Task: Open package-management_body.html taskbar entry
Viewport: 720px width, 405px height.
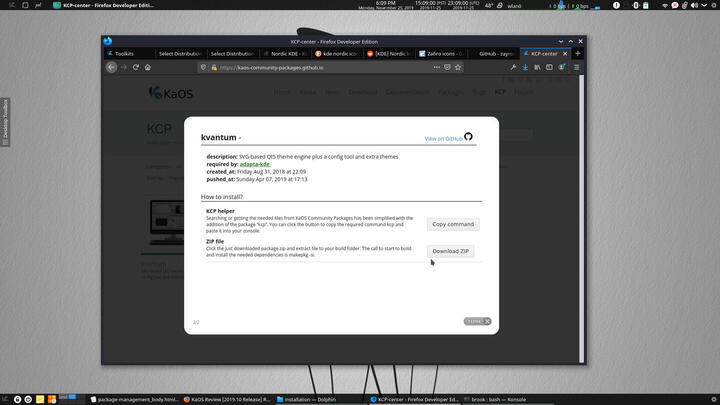Action: 134,399
